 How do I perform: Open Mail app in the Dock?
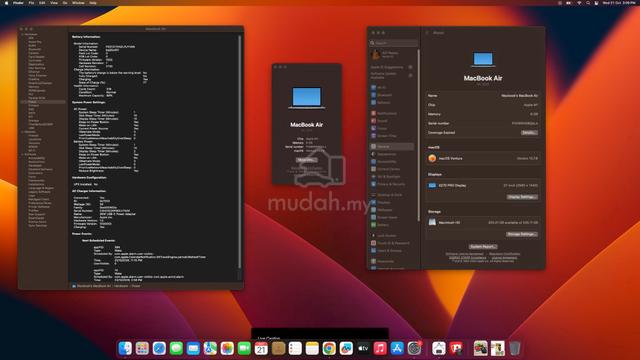pyautogui.click(x=193, y=349)
